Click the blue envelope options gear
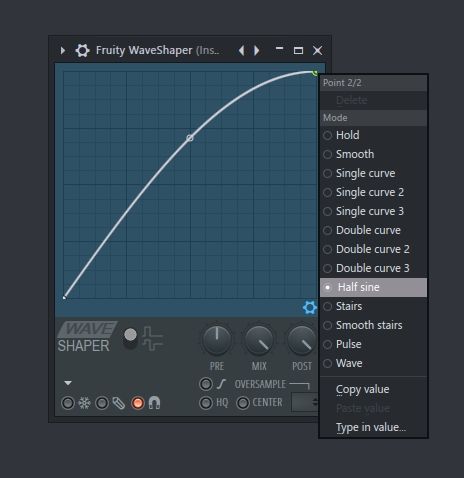 (309, 307)
